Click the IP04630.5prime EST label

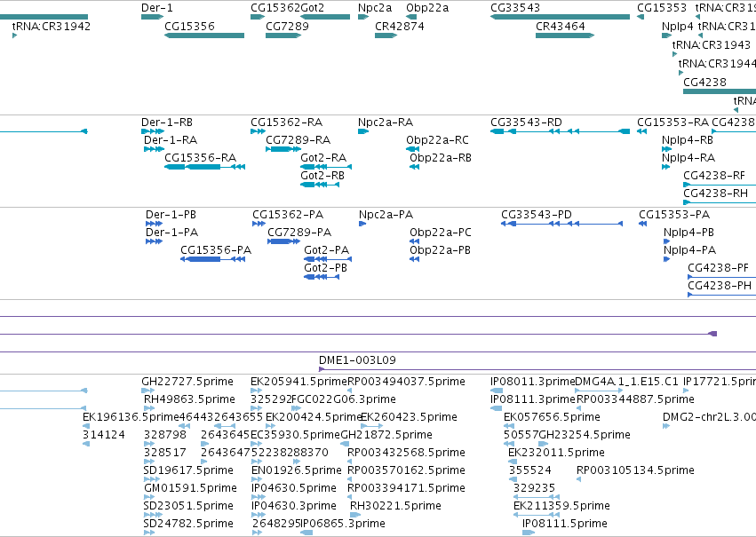pyautogui.click(x=294, y=488)
